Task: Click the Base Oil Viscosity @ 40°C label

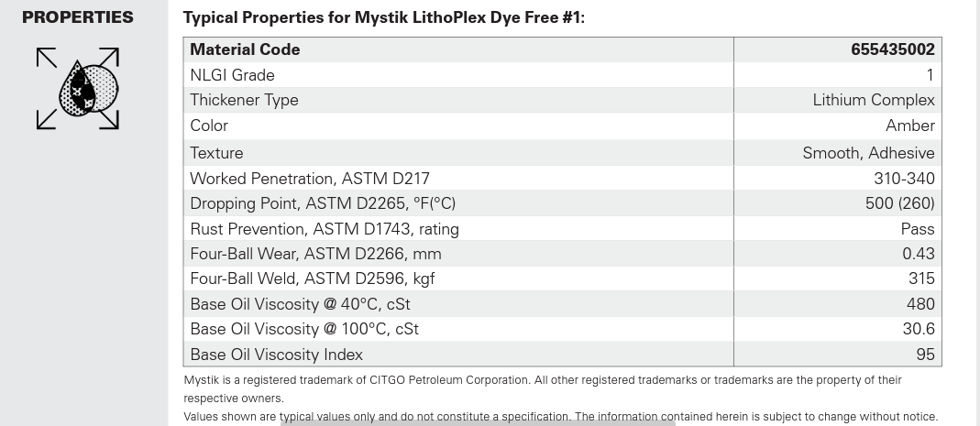Action: [300, 304]
